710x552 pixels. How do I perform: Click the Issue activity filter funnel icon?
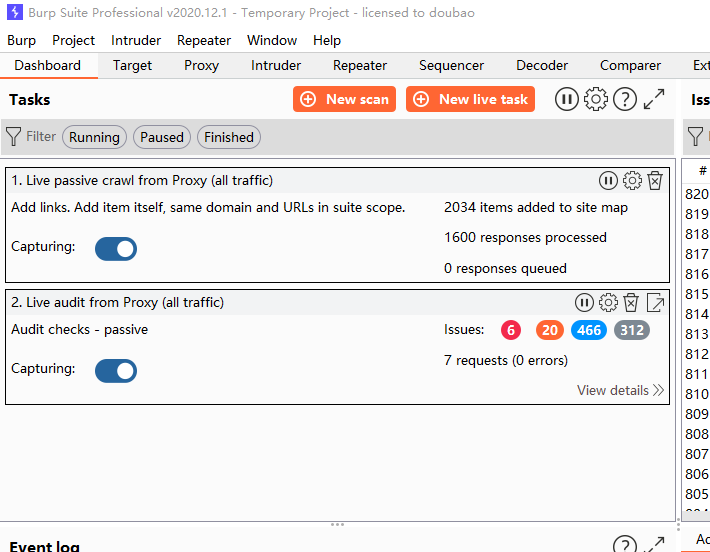[696, 136]
